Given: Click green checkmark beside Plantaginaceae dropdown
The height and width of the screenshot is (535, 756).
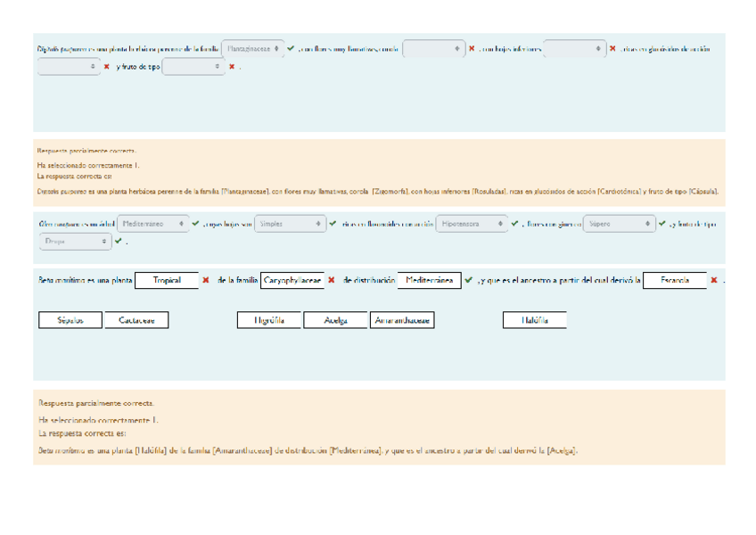Looking at the screenshot, I should [291, 49].
